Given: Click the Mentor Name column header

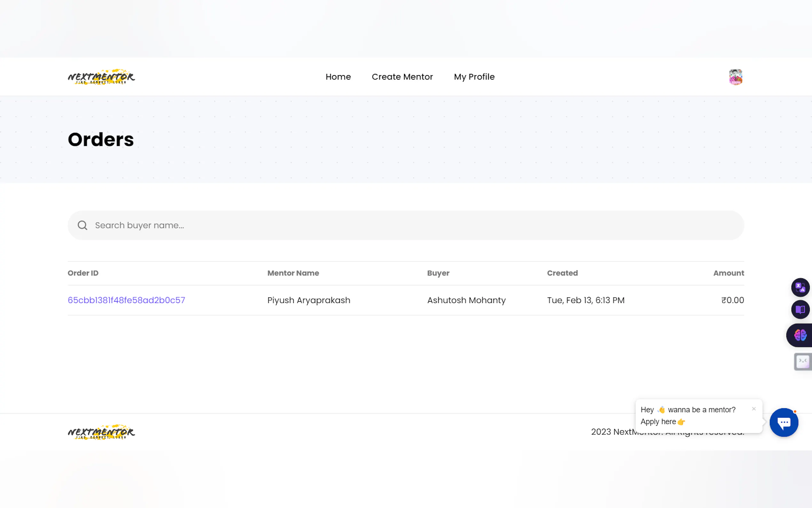Looking at the screenshot, I should pyautogui.click(x=293, y=273).
